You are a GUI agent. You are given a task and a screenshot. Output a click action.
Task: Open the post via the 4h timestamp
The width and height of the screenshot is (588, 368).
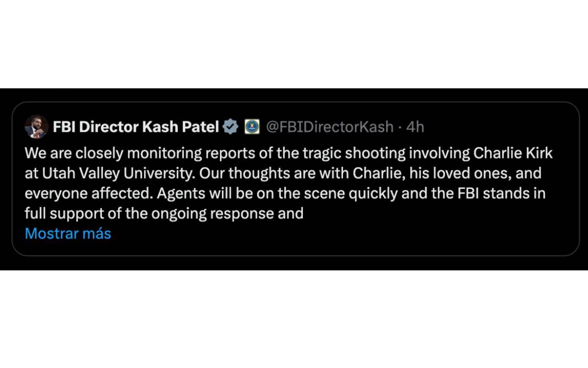(415, 126)
